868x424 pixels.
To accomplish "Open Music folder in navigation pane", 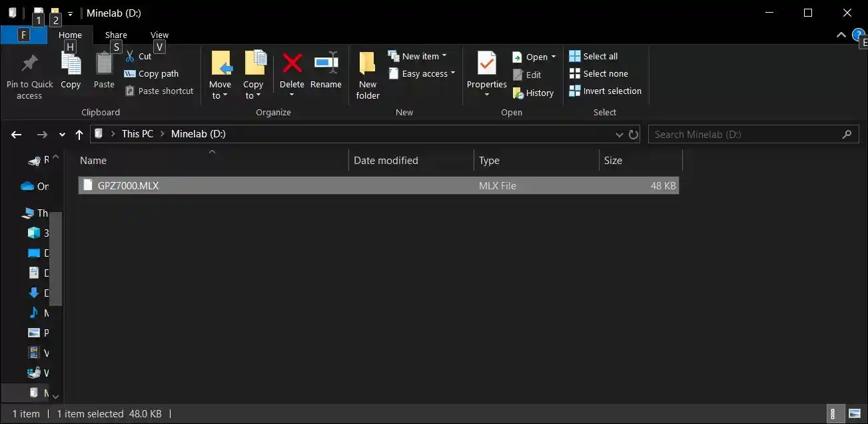I will click(x=37, y=313).
